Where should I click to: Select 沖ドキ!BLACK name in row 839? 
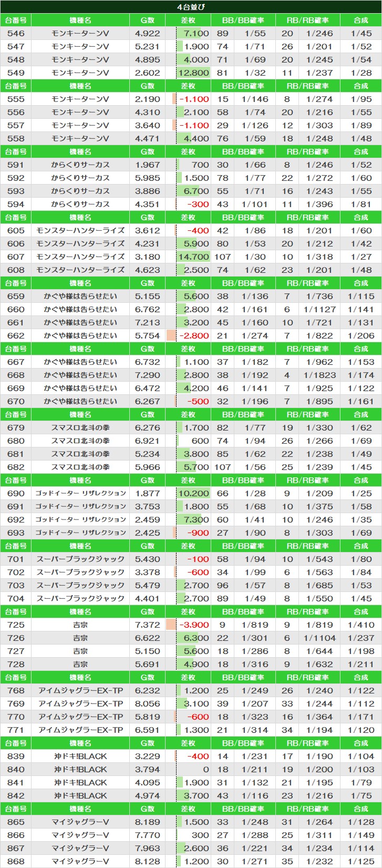coord(80,756)
